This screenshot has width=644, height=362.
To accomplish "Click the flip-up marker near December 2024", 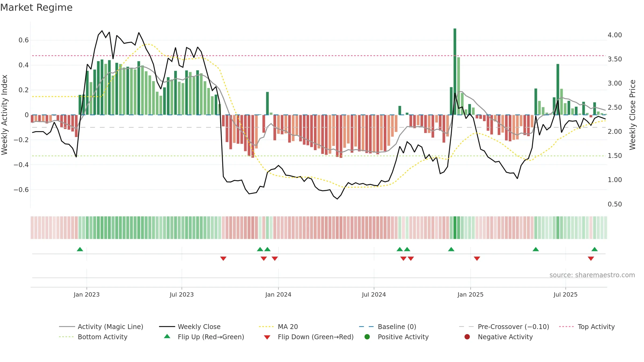I will 451,249.
